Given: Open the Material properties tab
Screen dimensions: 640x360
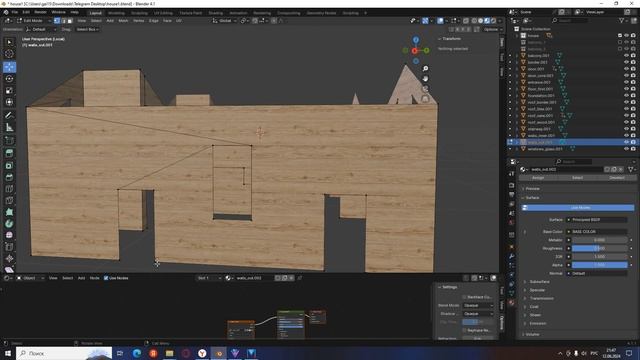Looking at the screenshot, I should coord(511,302).
